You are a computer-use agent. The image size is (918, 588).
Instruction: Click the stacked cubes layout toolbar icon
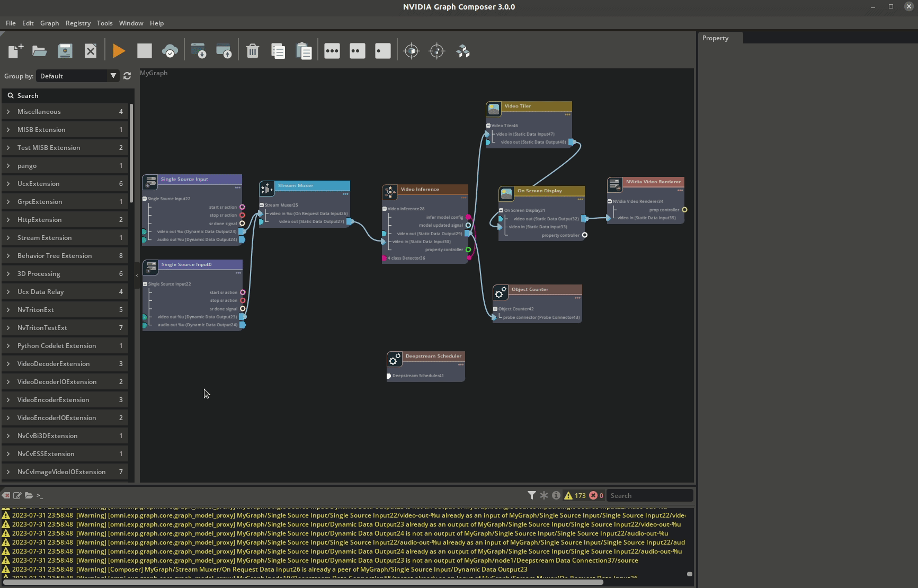462,51
